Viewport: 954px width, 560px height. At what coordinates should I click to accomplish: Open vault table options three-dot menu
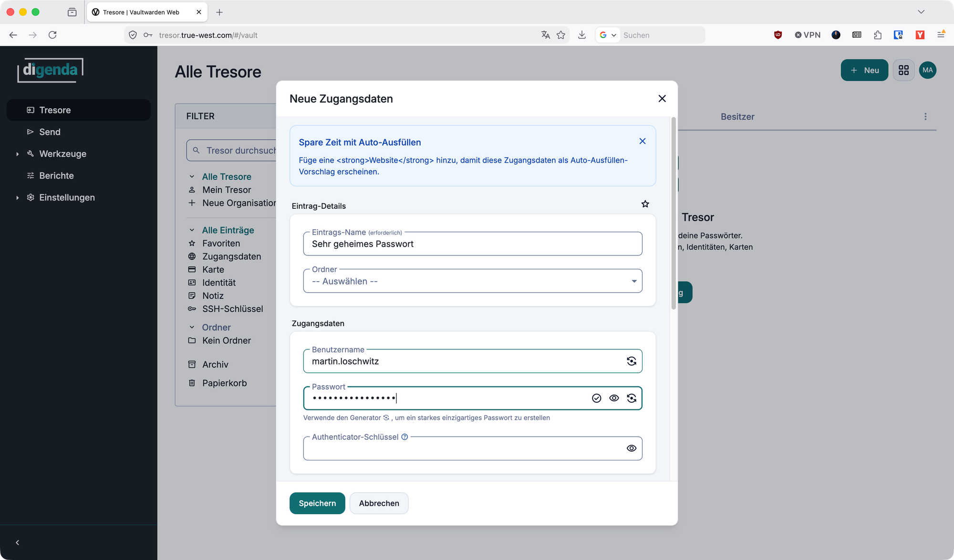click(925, 117)
